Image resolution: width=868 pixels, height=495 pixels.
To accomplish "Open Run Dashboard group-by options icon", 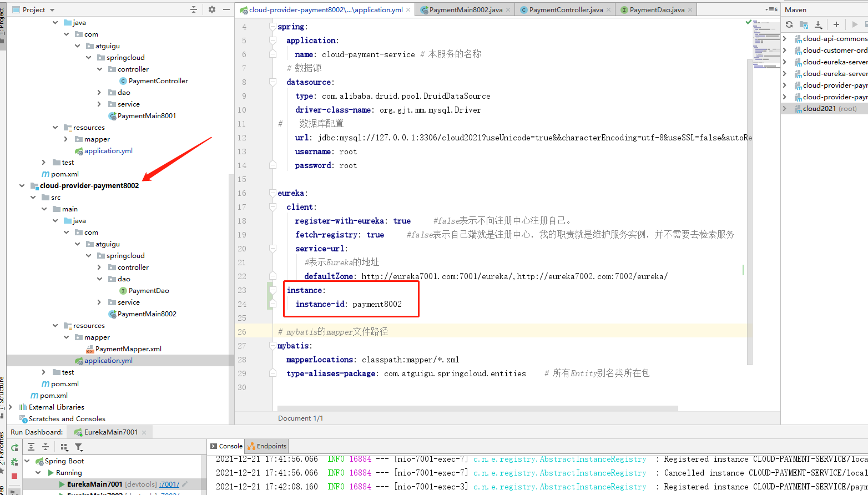I will coord(64,447).
